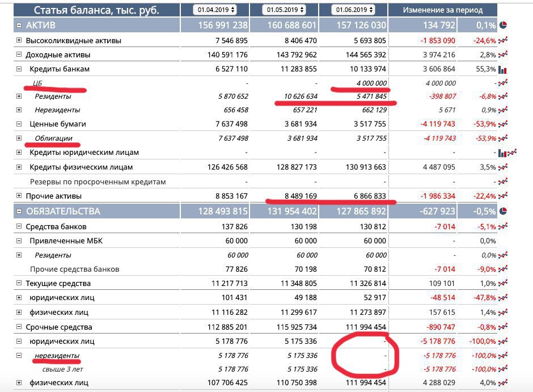This screenshot has width=533, height=392.
Task: Expand Нерезиденты 656 458 row
Action: pos(19,110)
